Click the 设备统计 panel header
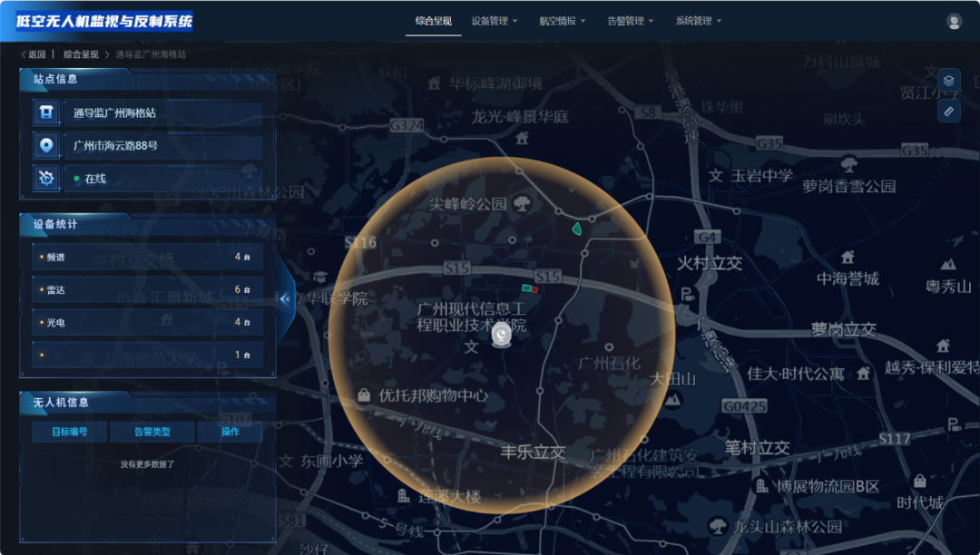 click(x=148, y=224)
